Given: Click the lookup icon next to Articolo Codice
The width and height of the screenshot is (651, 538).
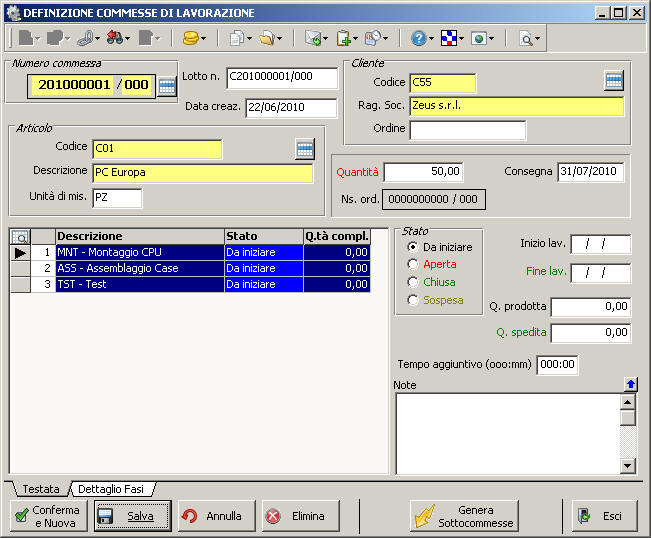Looking at the screenshot, I should [x=304, y=149].
